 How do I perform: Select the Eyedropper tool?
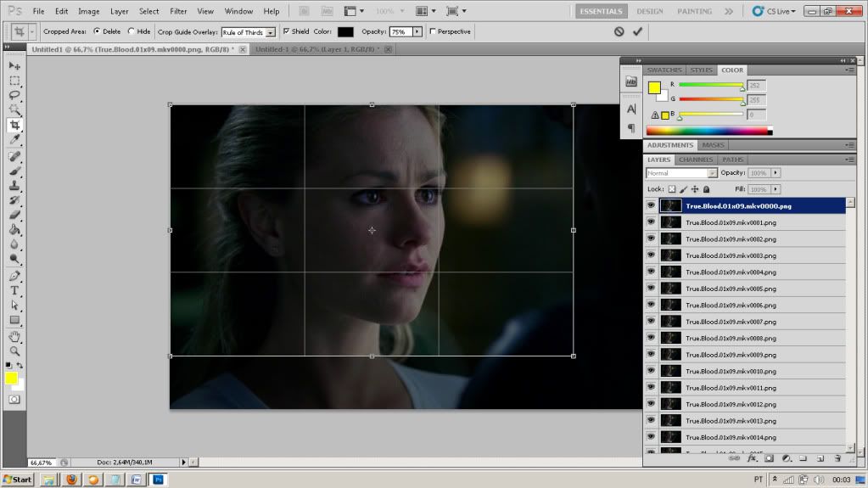tap(14, 139)
